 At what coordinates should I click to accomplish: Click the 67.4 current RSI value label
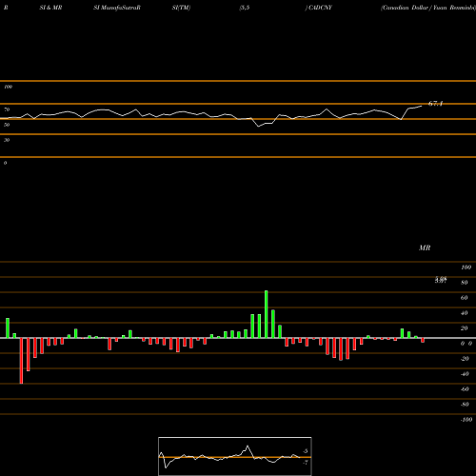click(435, 104)
